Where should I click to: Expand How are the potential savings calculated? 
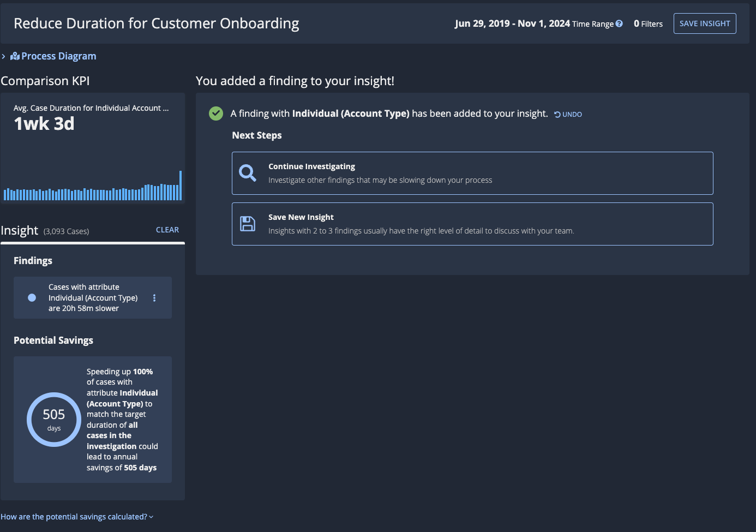77,517
